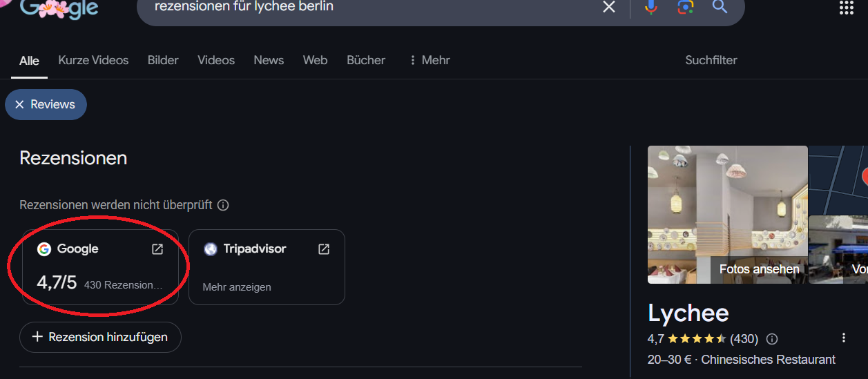Click the 'Tripadvisor' source name
The height and width of the screenshot is (379, 868).
pyautogui.click(x=255, y=249)
